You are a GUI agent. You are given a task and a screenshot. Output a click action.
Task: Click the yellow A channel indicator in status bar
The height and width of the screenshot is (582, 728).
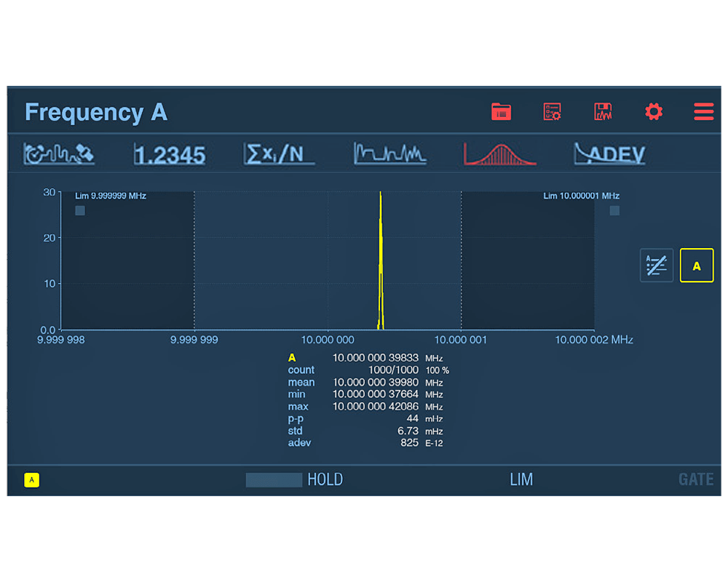31,480
